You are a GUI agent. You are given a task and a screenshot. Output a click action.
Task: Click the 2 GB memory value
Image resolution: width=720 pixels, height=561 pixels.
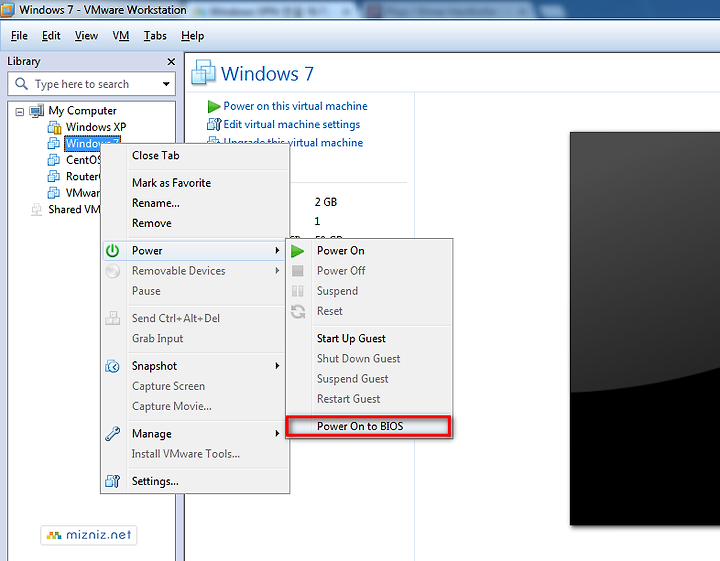326,202
